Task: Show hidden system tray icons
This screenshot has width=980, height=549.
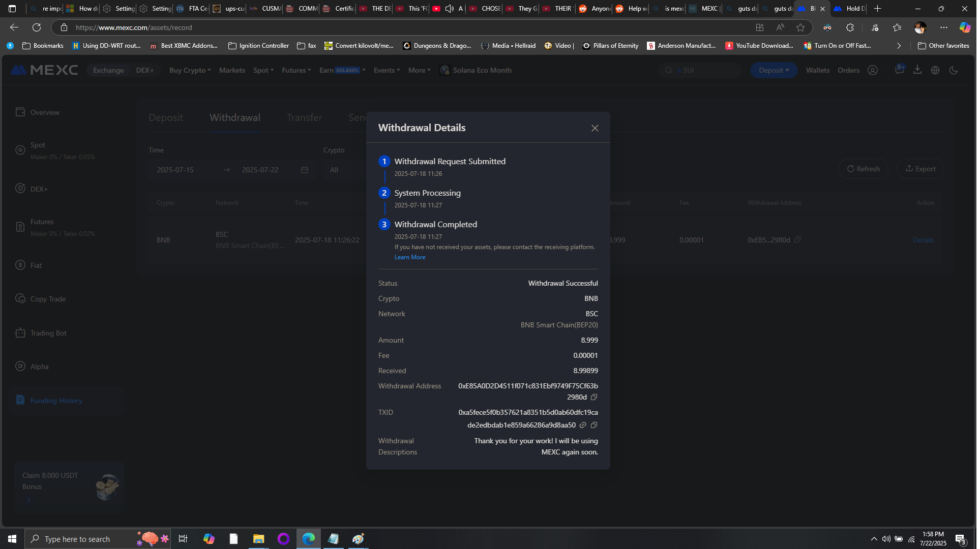Action: pyautogui.click(x=874, y=539)
